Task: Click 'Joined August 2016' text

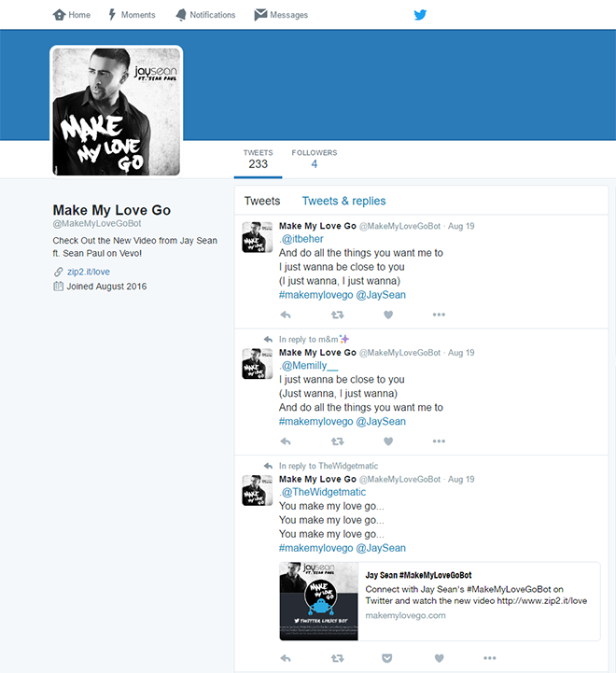Action: click(x=106, y=287)
